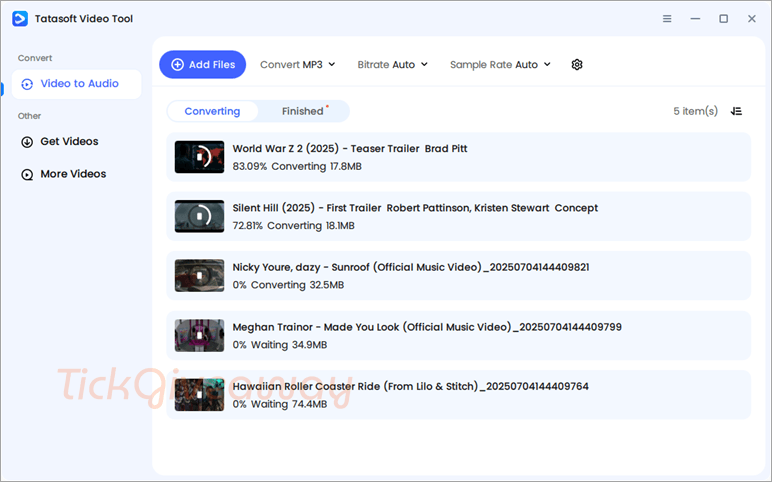The height and width of the screenshot is (482, 772).
Task: Minimize the Tatasoft window
Action: (695, 19)
